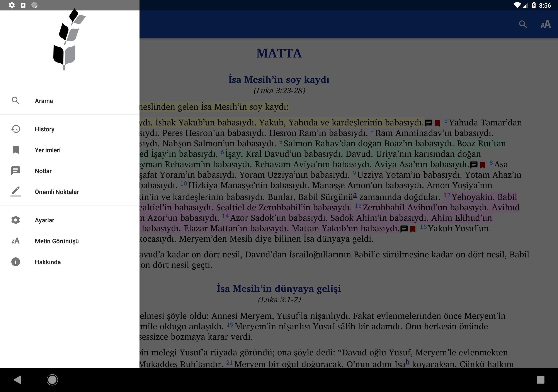Viewport: 558px width, 392px height.
Task: Open the History menu item
Action: [70, 129]
